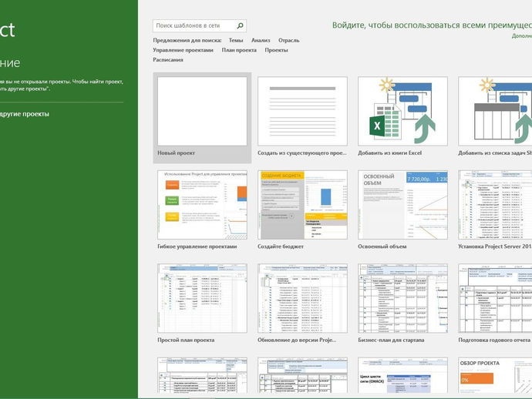Click the Новый проект label text
The width and height of the screenshot is (532, 399).
[x=176, y=153]
